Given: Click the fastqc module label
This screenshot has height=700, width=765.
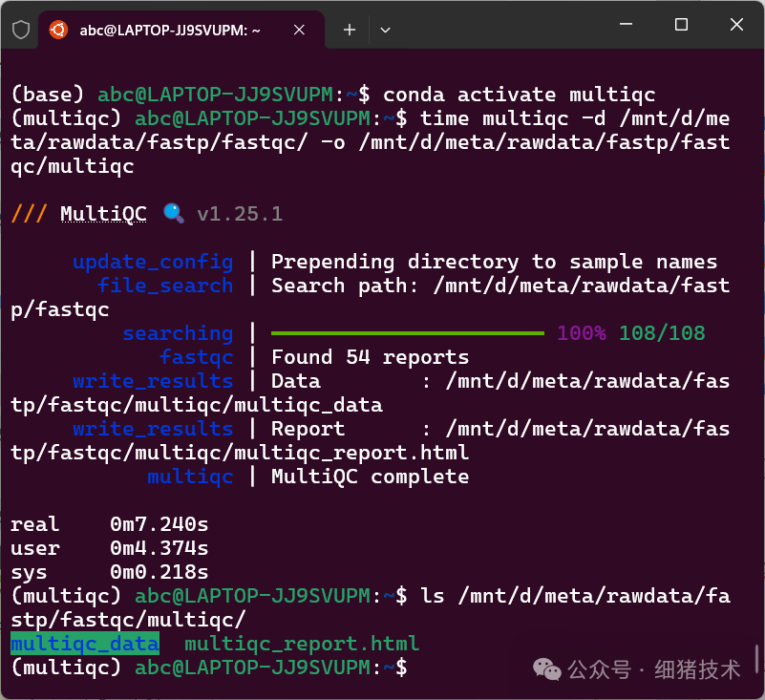Looking at the screenshot, I should tap(197, 356).
